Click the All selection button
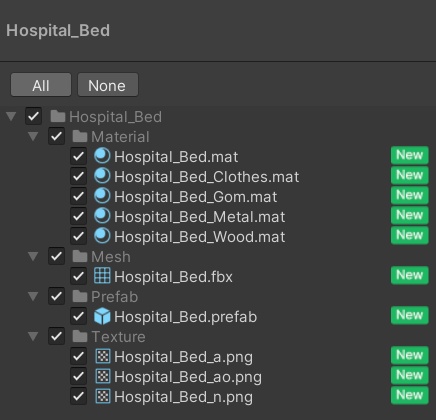The width and height of the screenshot is (436, 420). tap(41, 85)
